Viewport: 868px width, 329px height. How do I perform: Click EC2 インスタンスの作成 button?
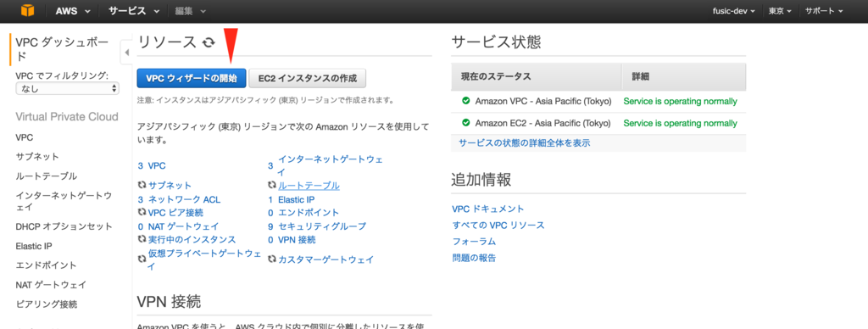coord(307,79)
